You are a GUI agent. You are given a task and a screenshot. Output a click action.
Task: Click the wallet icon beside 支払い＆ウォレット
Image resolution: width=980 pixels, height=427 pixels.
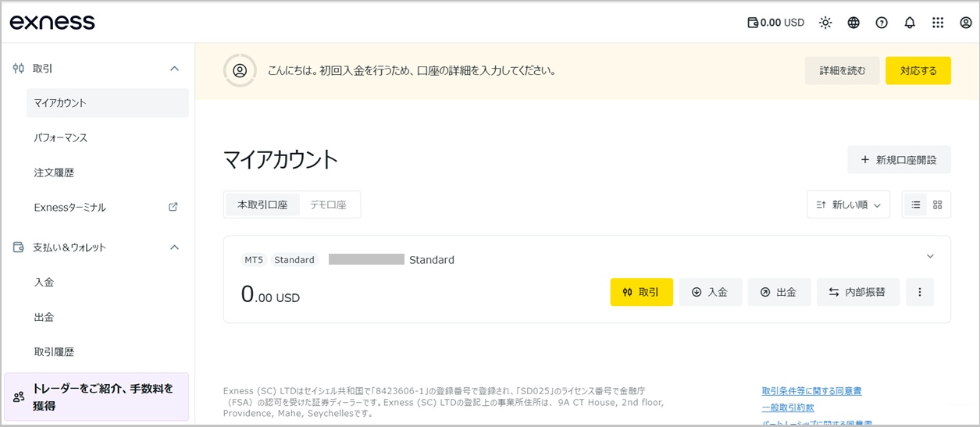(x=19, y=247)
